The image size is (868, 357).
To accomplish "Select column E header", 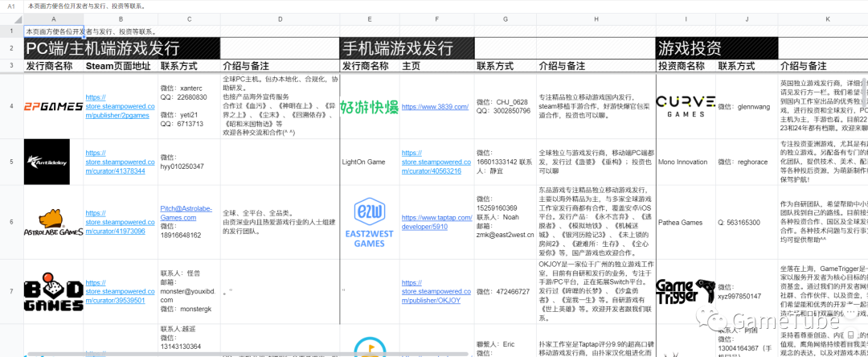I will click(370, 19).
